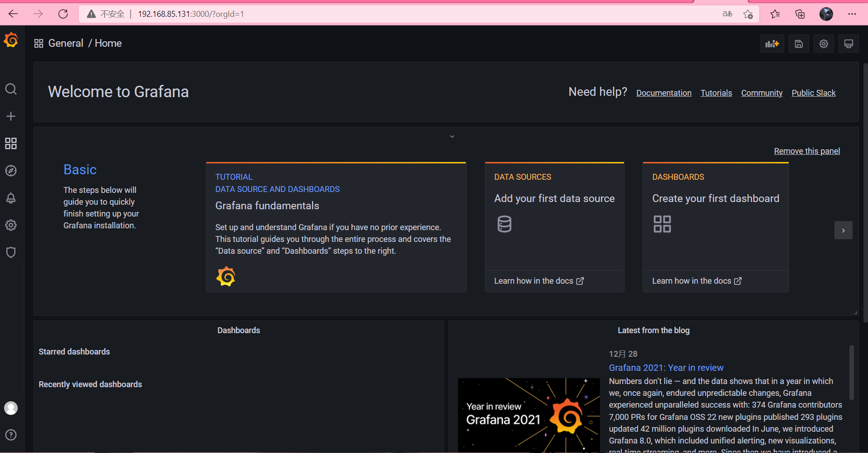The width and height of the screenshot is (868, 453).
Task: Add this page to favorites with the star-plus icon
Action: tap(748, 14)
